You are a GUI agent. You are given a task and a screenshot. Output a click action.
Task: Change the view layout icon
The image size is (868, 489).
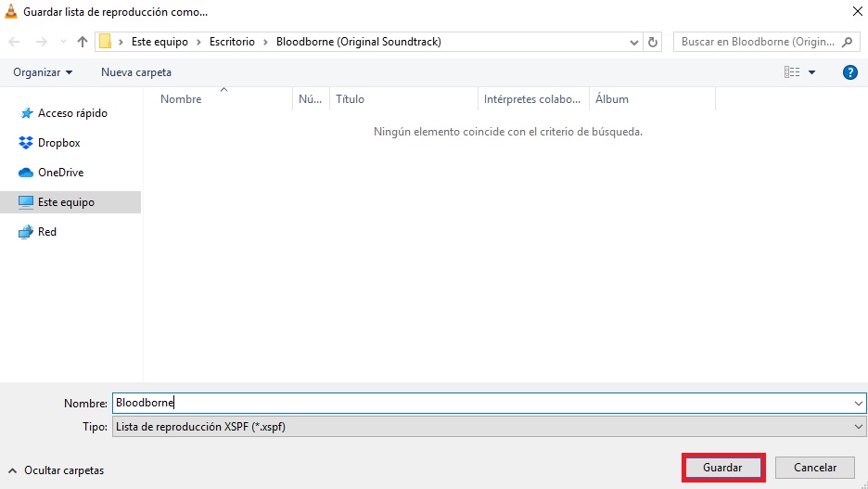point(792,72)
